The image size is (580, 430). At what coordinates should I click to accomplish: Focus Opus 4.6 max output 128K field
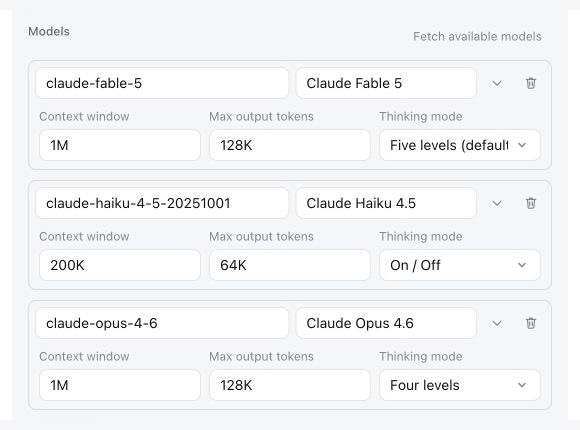point(290,385)
